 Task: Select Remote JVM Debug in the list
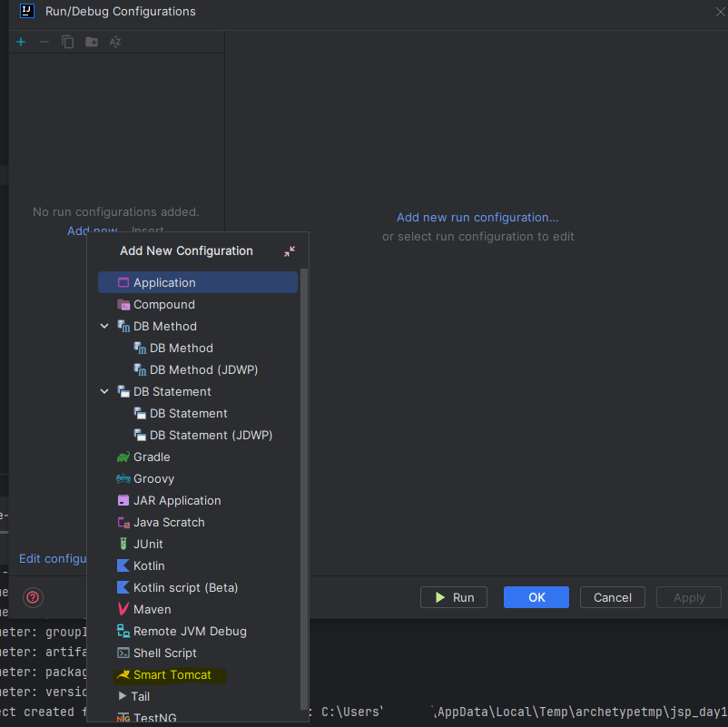coord(198,631)
